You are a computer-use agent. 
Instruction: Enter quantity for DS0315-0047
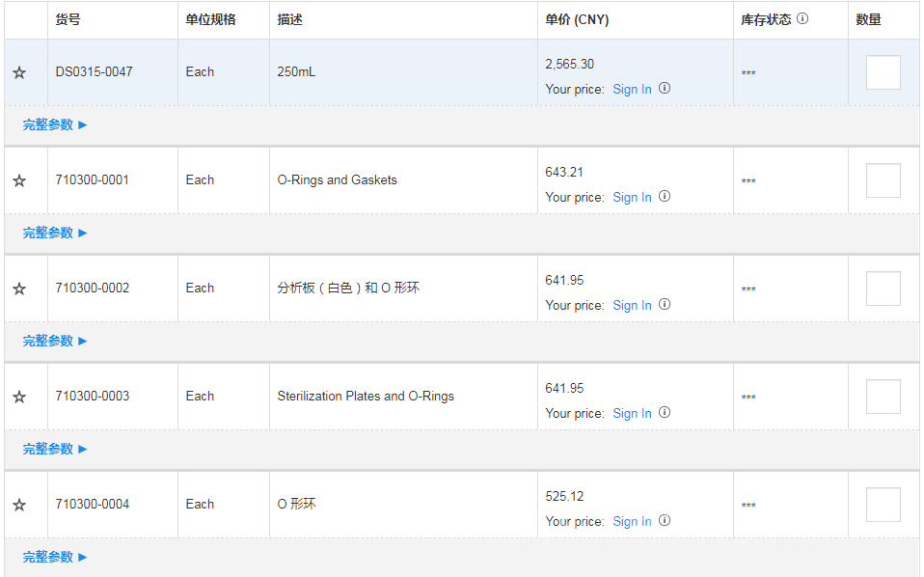tap(883, 72)
